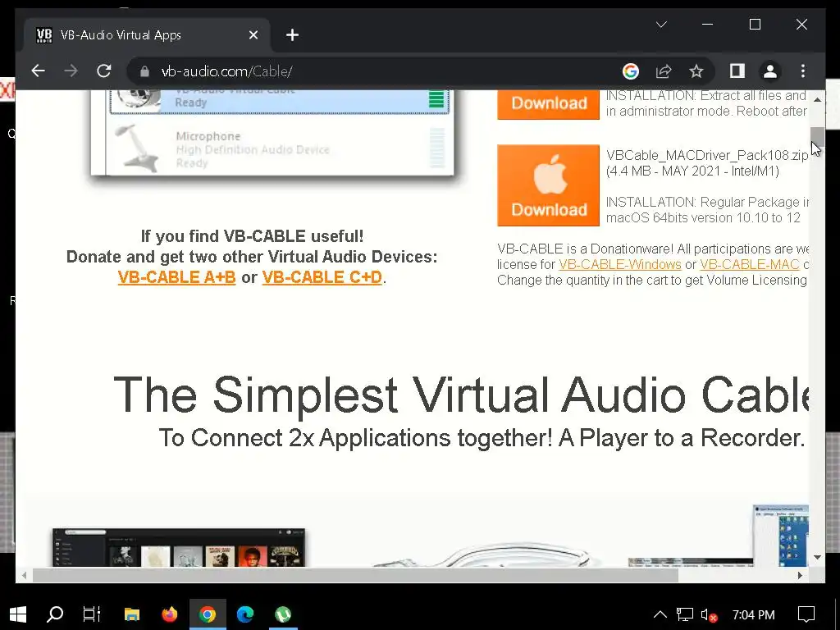
Task: Click the forward navigation arrow
Action: [x=71, y=71]
